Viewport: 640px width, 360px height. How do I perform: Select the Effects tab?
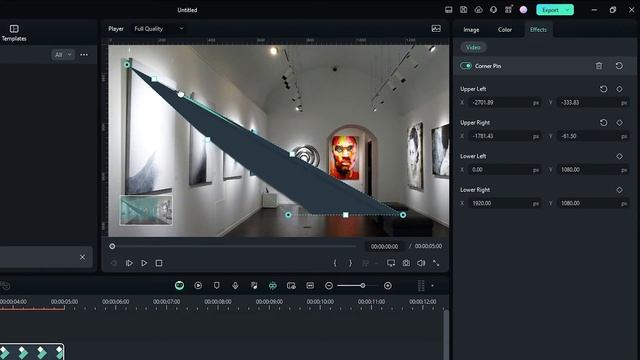[538, 30]
